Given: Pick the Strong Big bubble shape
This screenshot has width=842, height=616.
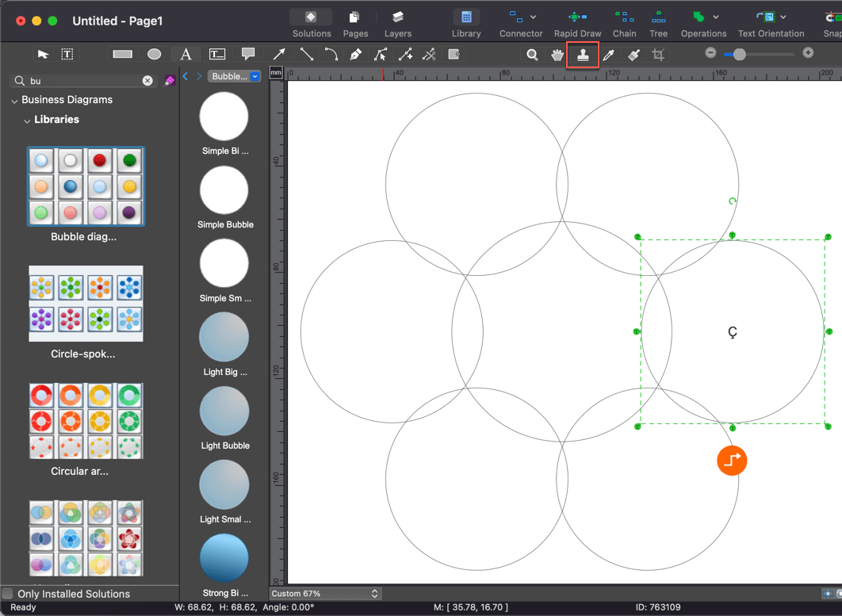Looking at the screenshot, I should click(224, 558).
